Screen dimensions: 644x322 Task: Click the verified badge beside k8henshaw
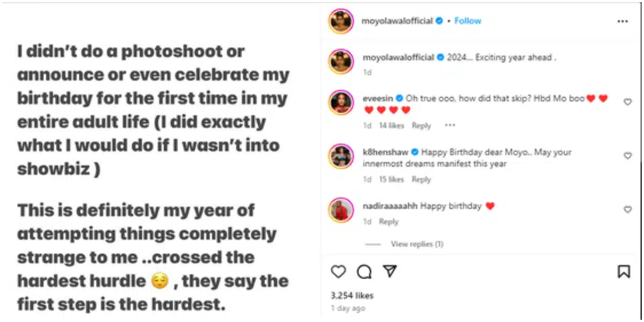coord(415,152)
